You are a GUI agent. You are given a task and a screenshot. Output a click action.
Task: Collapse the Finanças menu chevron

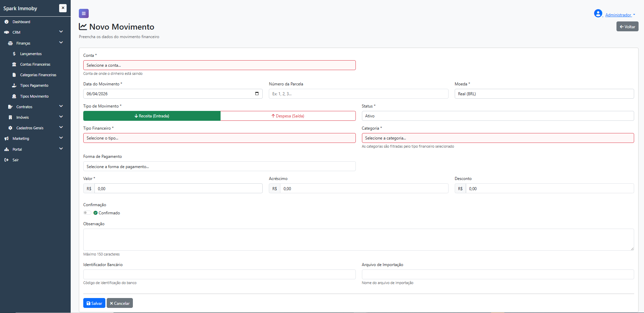point(61,43)
